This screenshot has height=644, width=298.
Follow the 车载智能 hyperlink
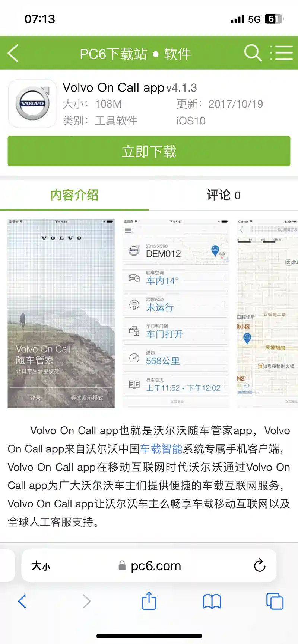pos(161,449)
